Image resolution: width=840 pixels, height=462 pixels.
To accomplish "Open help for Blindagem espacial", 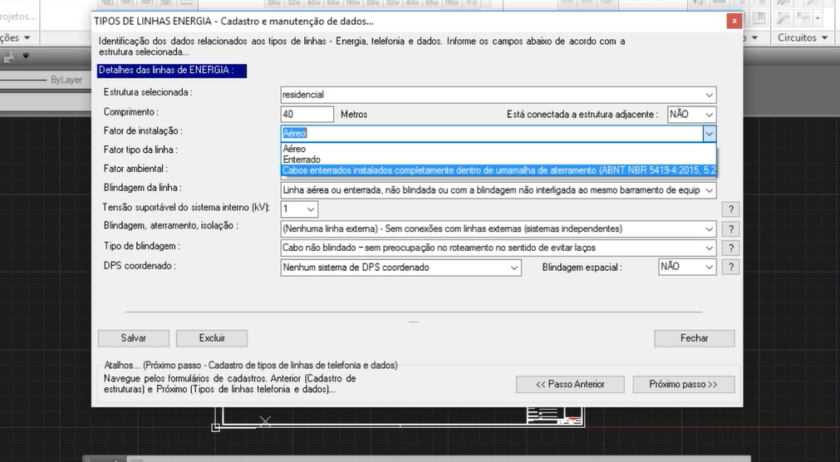I will click(731, 267).
